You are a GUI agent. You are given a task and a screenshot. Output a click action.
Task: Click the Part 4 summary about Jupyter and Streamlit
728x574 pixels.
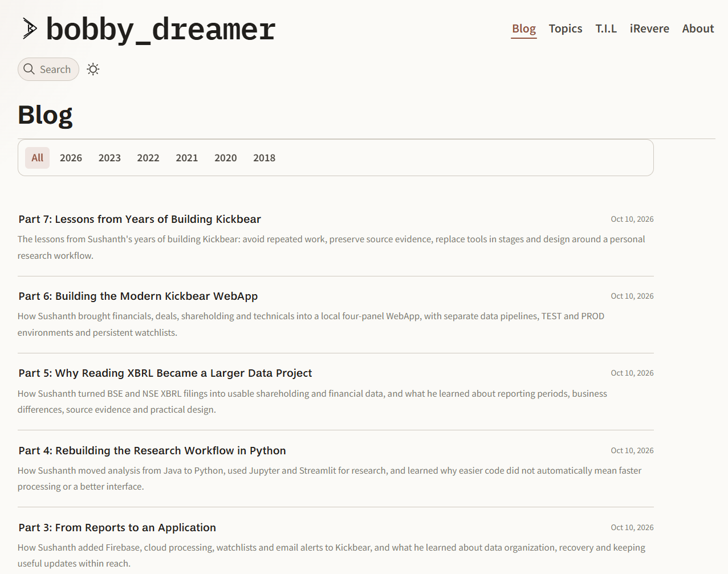(x=330, y=479)
